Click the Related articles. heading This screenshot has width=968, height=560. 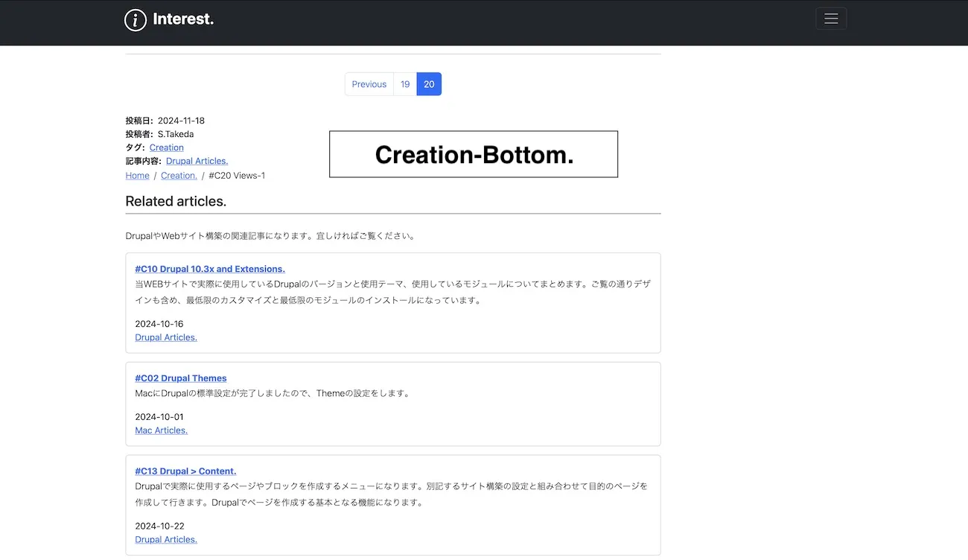click(x=176, y=201)
